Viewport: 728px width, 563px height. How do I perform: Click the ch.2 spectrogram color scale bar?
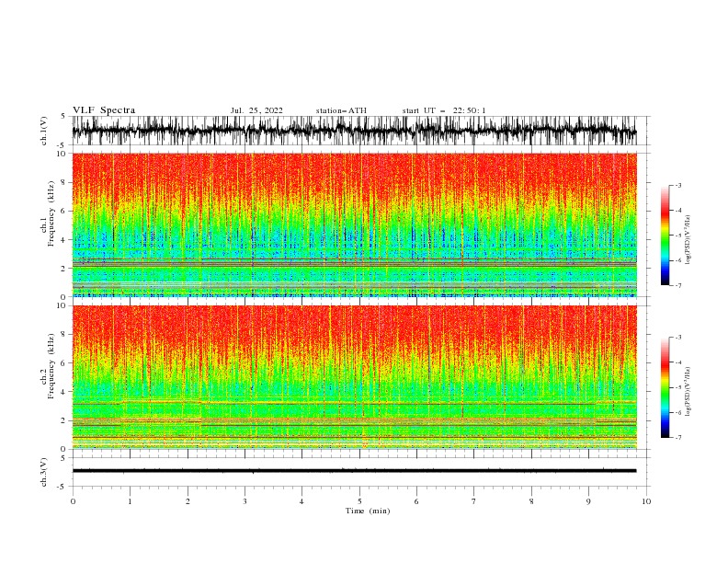[665, 387]
